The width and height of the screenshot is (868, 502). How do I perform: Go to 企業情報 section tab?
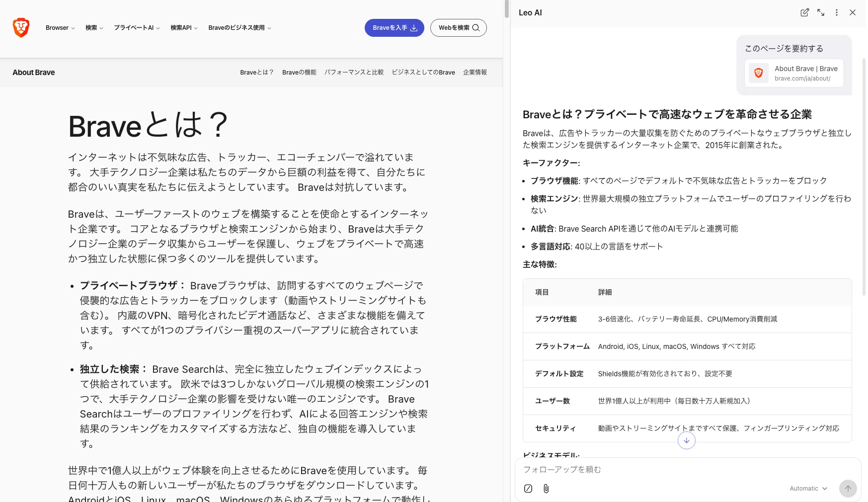coord(475,73)
